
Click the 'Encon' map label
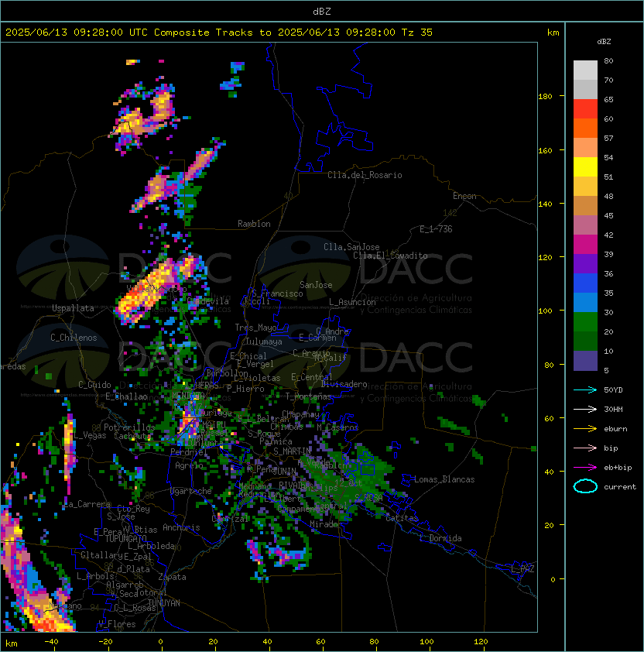(464, 196)
